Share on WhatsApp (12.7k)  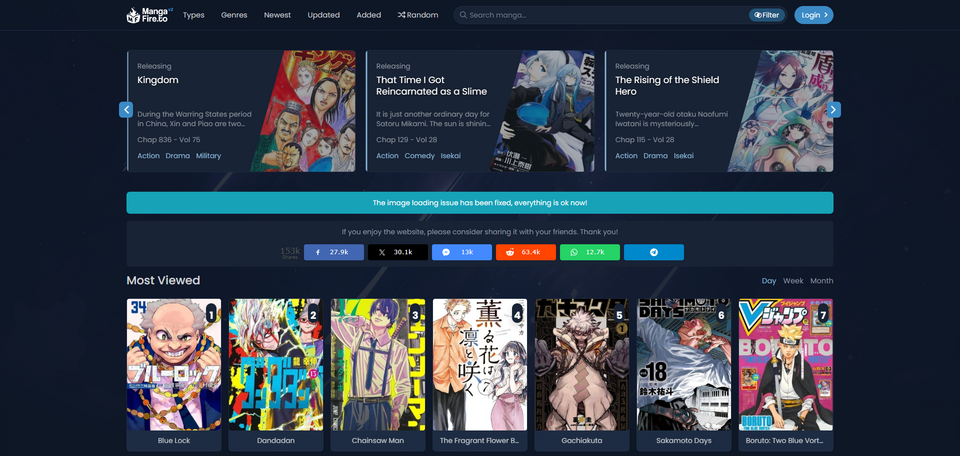tap(590, 252)
